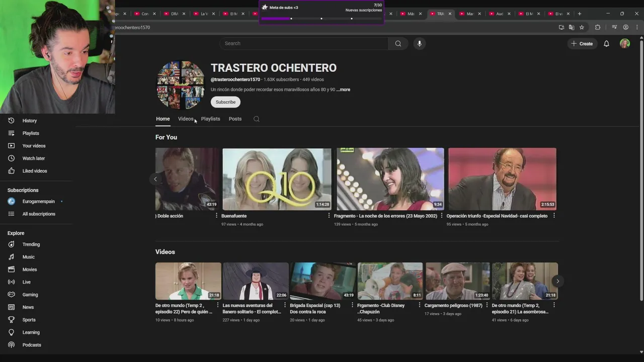Click the search magnifier button

[x=398, y=44]
